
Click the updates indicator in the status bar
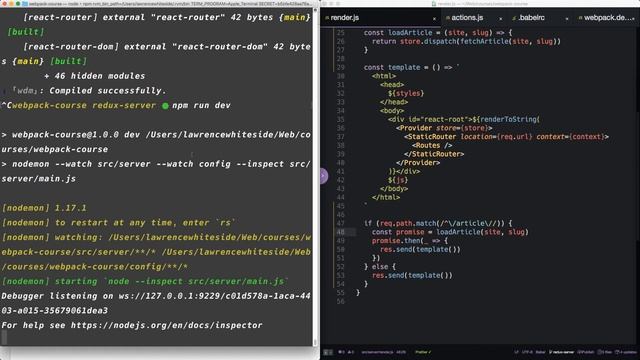(x=625, y=352)
